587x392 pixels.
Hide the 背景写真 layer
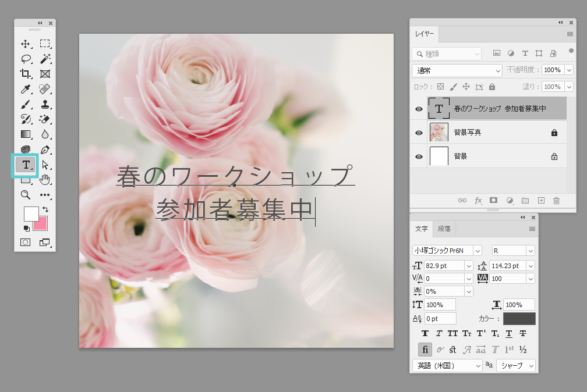[418, 133]
